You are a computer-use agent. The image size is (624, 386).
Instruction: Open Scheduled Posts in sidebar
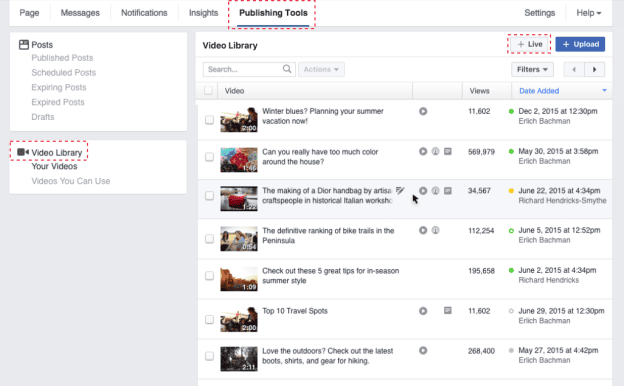point(64,72)
